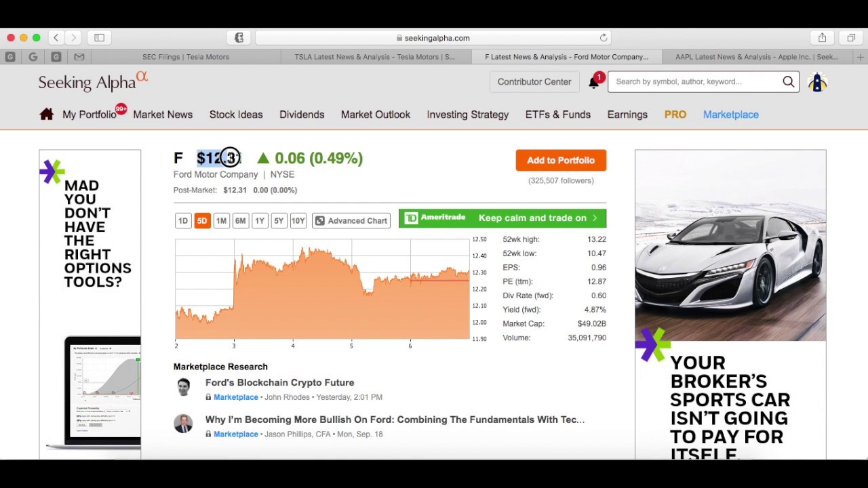Open Earnings menu
Screen dimensions: 868x488
point(627,115)
